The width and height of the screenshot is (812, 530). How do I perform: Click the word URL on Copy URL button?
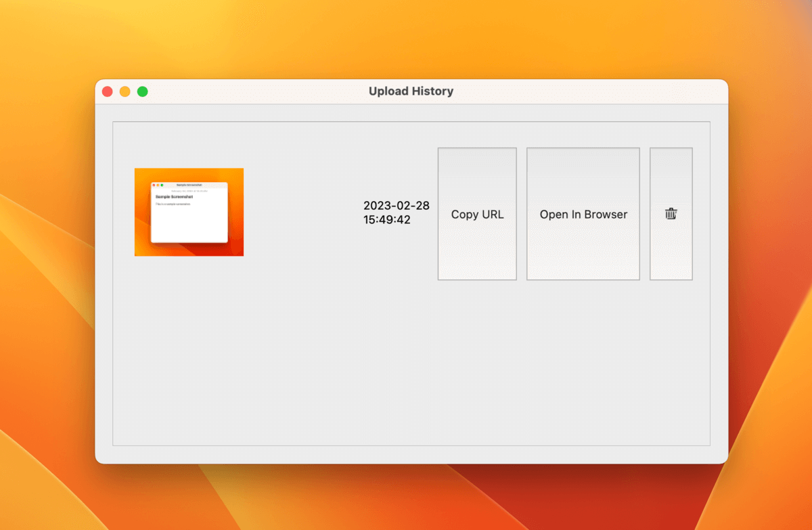(492, 214)
